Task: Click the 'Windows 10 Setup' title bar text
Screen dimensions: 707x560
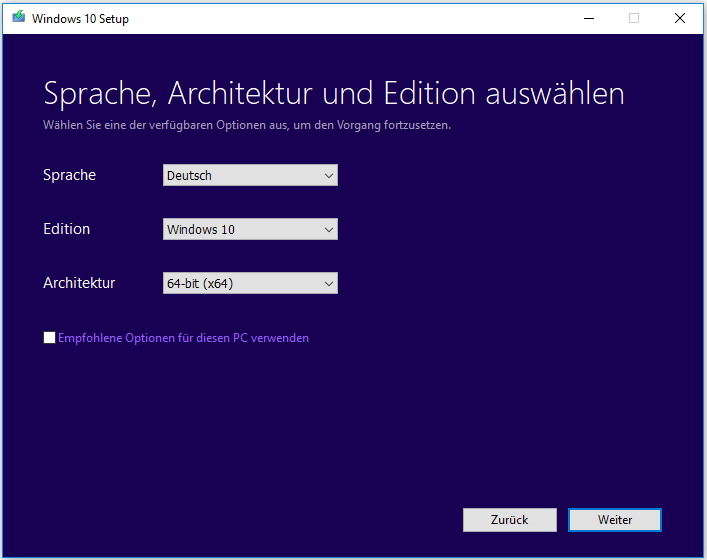Action: (80, 19)
